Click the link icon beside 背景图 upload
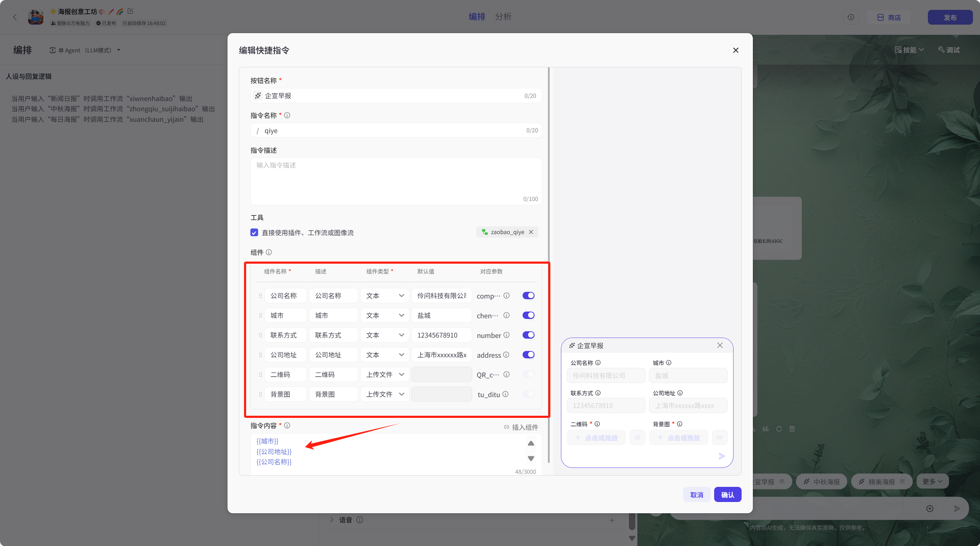The height and width of the screenshot is (546, 980). point(719,438)
